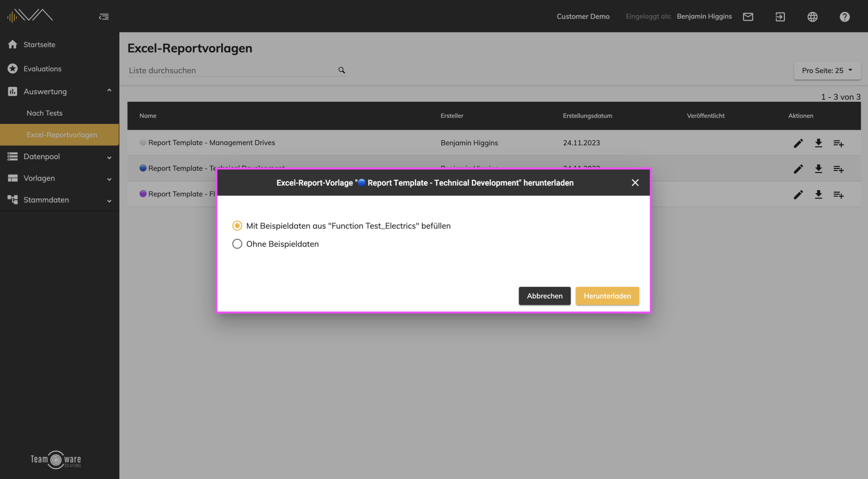Expand the Vorlagen menu chevron
The height and width of the screenshot is (479, 868).
click(x=109, y=179)
